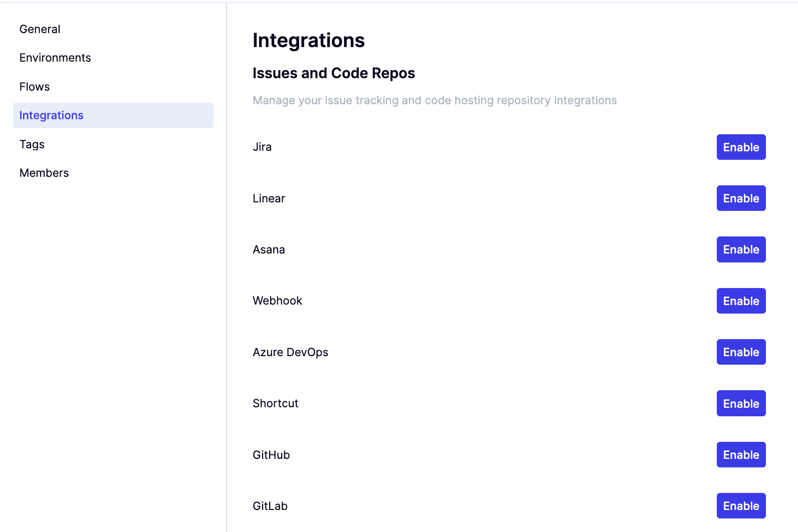
Task: Select Flows from the settings sidebar
Action: pos(35,87)
